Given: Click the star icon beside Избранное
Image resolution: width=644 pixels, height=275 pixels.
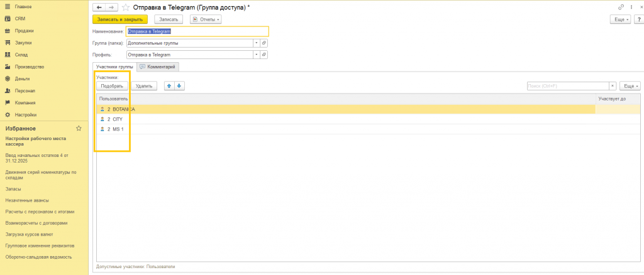Looking at the screenshot, I should [x=79, y=128].
